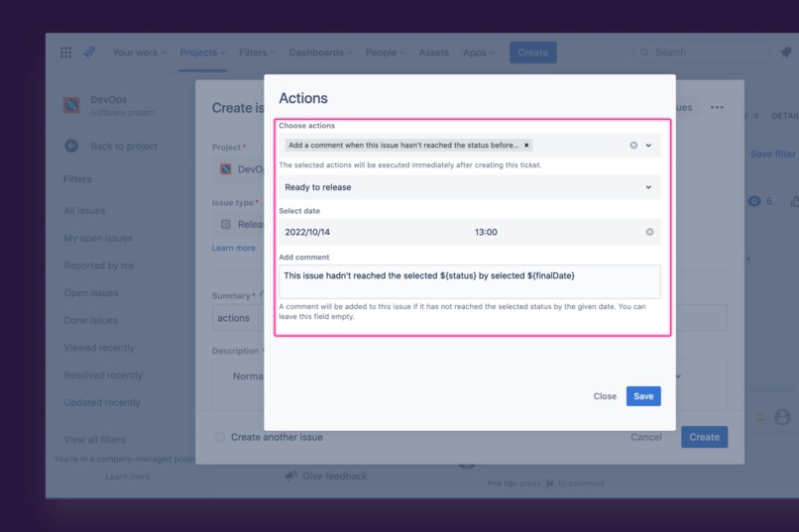Click the eye watchers icon
Screen dimensions: 799x532
[x=754, y=201]
